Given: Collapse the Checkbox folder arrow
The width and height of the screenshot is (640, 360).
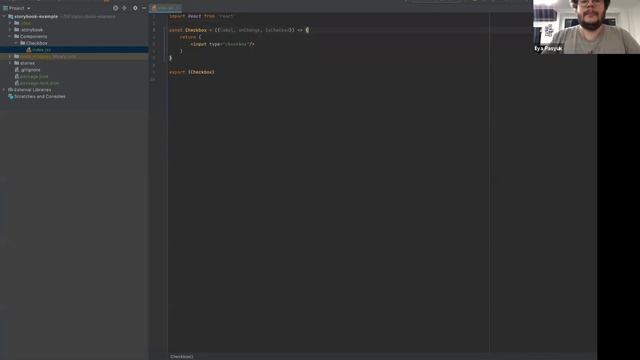Looking at the screenshot, I should [16, 43].
